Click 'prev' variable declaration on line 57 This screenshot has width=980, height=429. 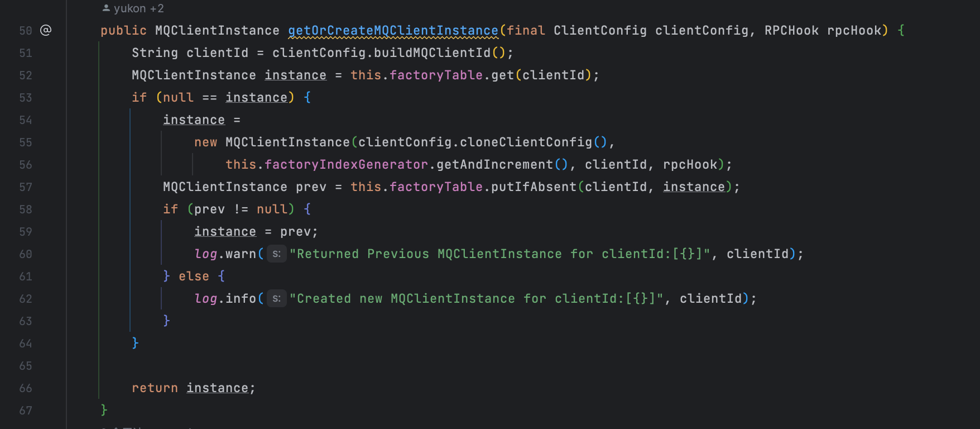(311, 187)
